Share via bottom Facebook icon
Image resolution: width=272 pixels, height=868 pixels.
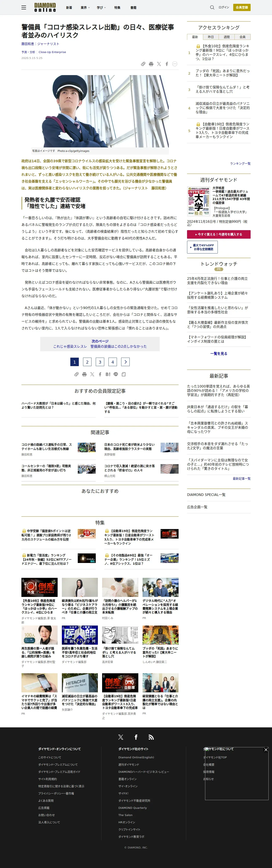click(x=100, y=374)
